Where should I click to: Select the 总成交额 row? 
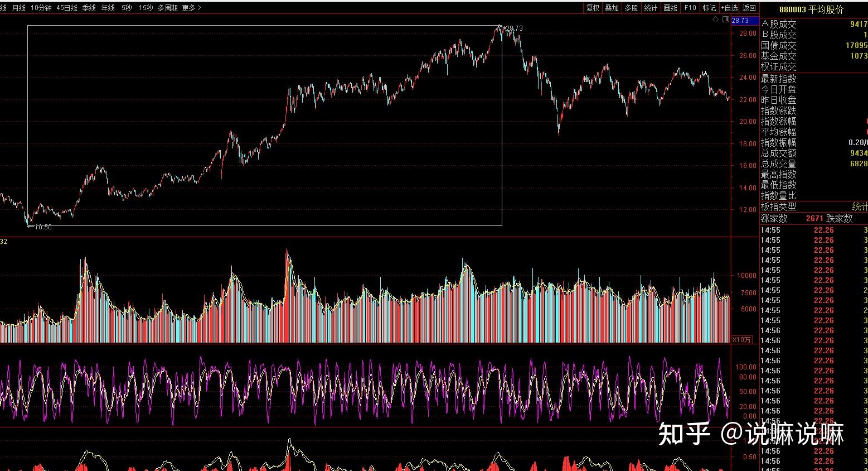(x=814, y=153)
